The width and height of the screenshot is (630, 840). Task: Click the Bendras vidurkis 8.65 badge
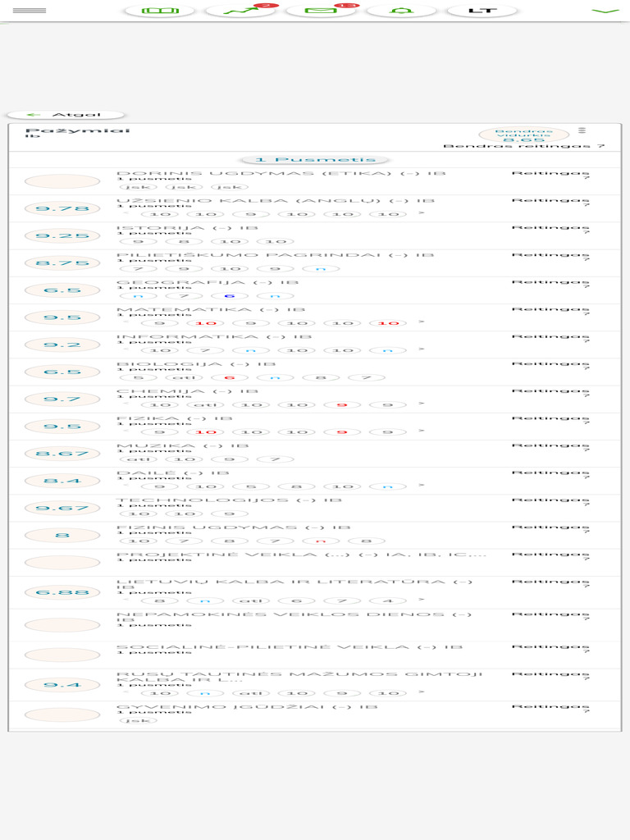[x=523, y=135]
